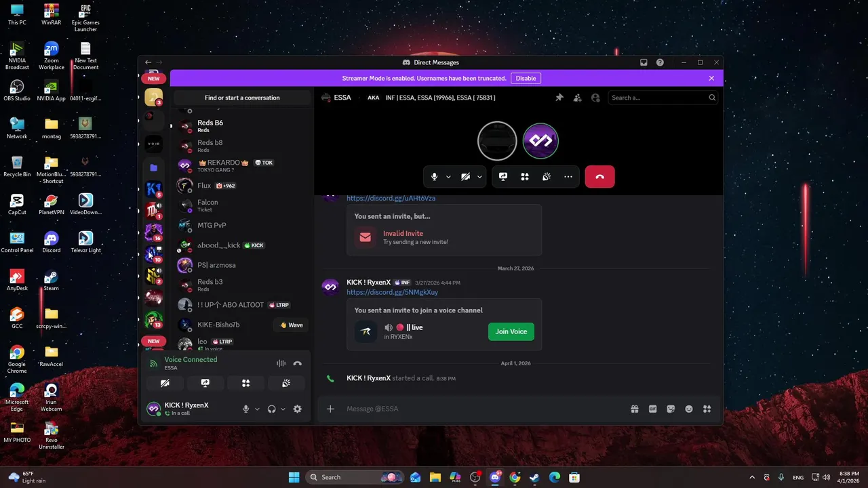The height and width of the screenshot is (488, 868).
Task: Turn on camera in call controls
Action: click(x=465, y=177)
